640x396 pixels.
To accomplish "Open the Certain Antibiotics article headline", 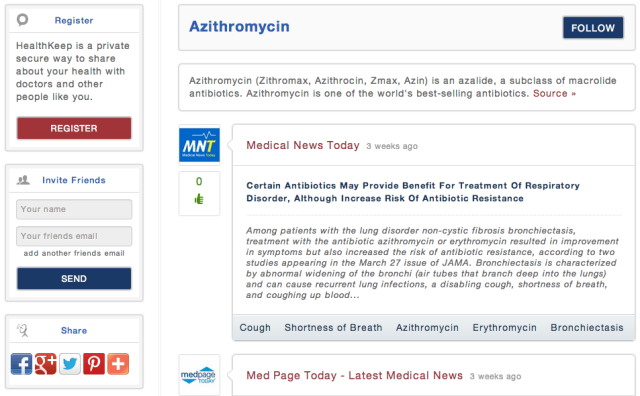I will pos(413,192).
